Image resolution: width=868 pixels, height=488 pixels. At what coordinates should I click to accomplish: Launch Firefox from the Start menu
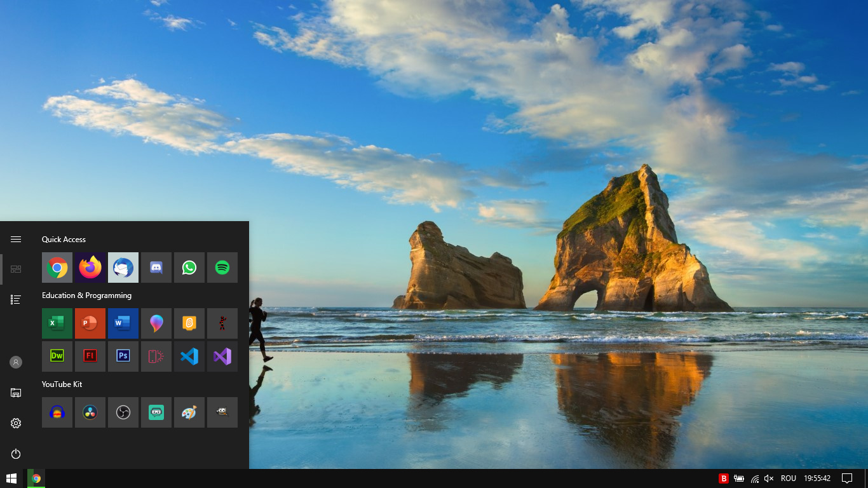click(90, 268)
